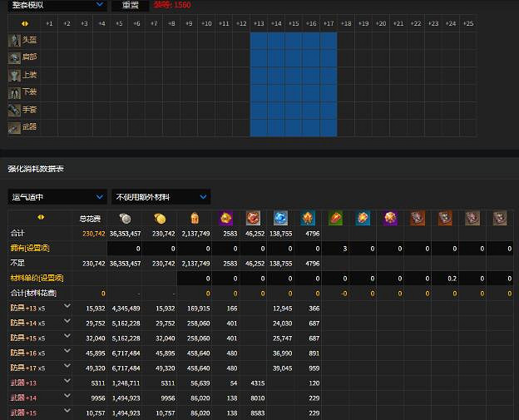Expand the 防具+13 x5 row
This screenshot has height=420, width=519.
[67, 308]
